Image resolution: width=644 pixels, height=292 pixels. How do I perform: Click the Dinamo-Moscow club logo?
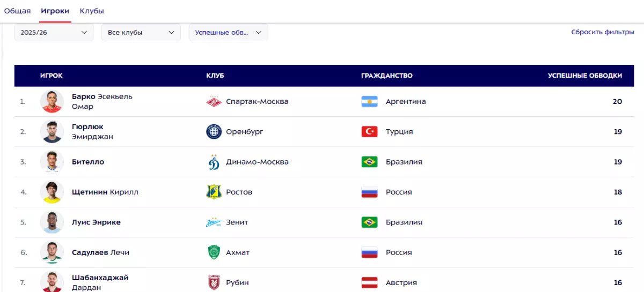(214, 162)
